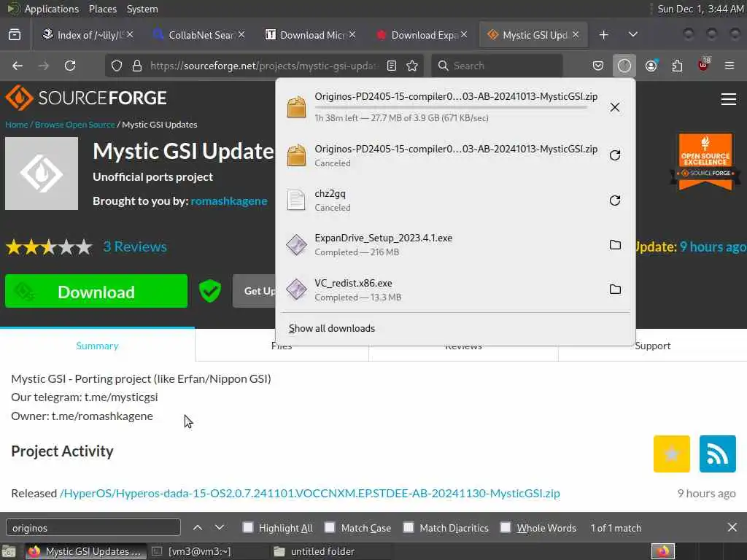Focus the find bar text field
This screenshot has width=747, height=560.
(93, 528)
